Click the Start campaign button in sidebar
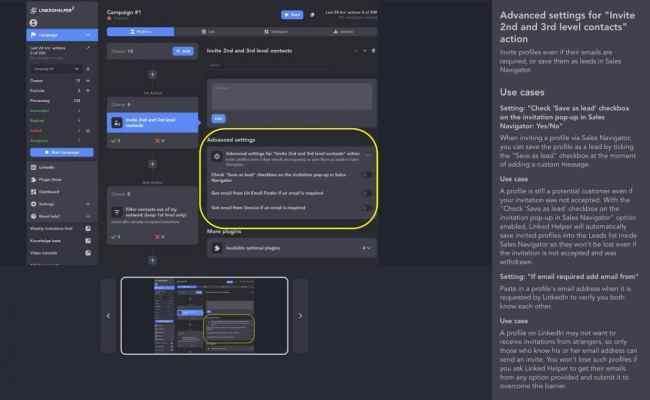The height and width of the screenshot is (400, 650). tap(62, 153)
